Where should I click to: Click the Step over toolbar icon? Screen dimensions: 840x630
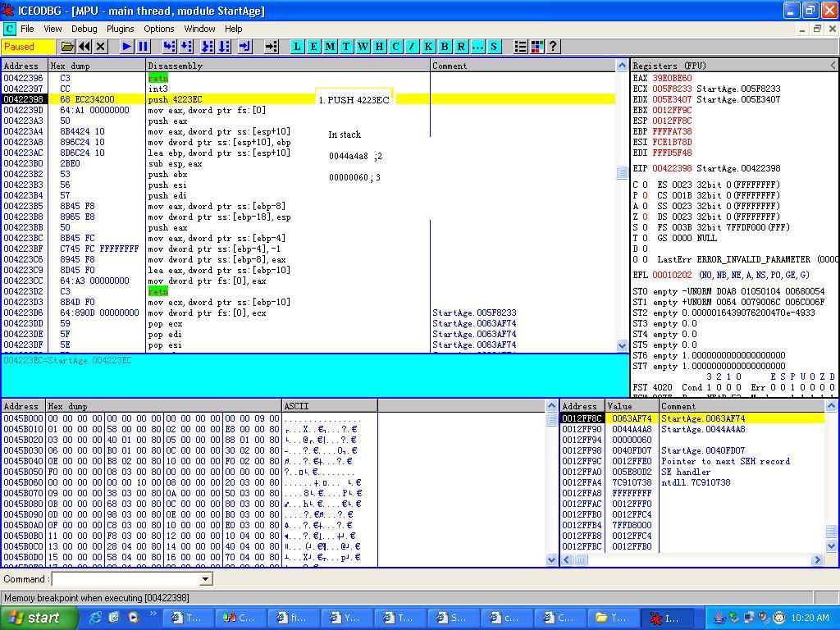point(186,47)
